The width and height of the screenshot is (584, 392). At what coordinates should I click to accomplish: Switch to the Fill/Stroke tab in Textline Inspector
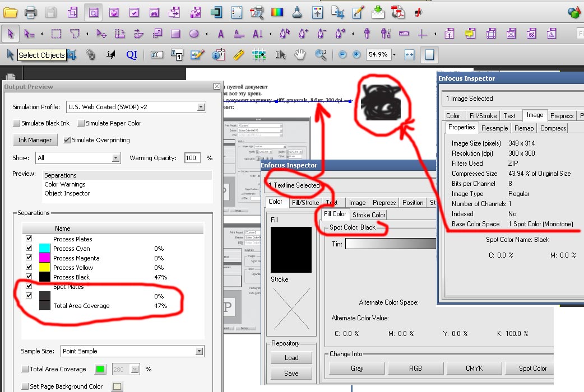click(x=305, y=203)
